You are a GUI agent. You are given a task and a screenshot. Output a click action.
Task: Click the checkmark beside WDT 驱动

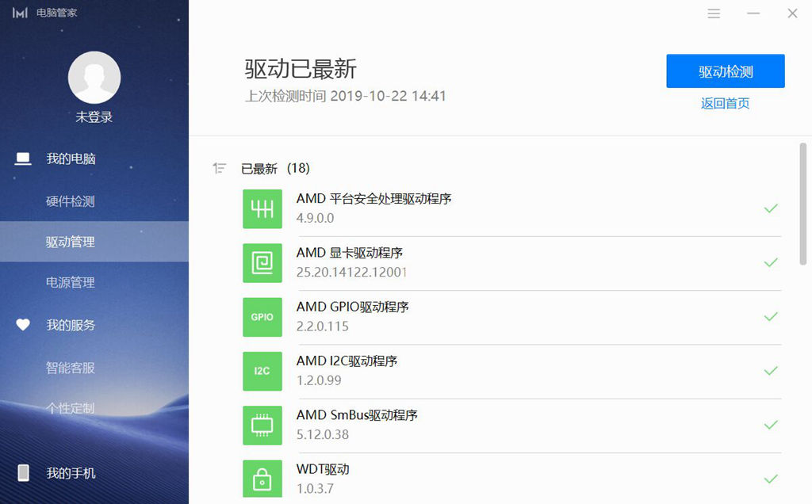[x=770, y=479]
